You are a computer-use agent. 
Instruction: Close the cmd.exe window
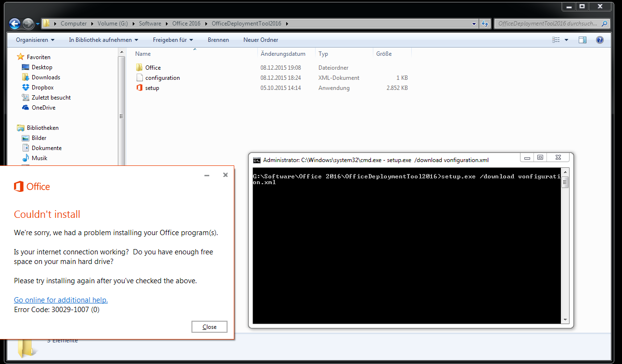tap(559, 157)
